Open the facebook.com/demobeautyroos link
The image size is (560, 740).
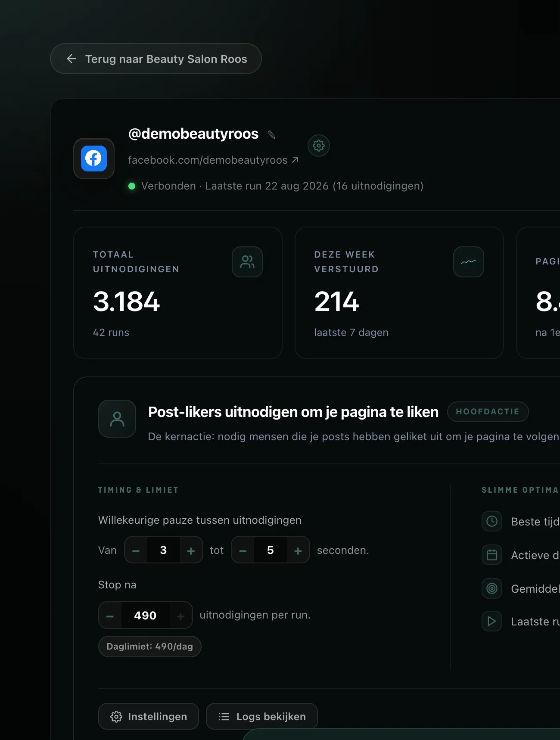[x=213, y=160]
